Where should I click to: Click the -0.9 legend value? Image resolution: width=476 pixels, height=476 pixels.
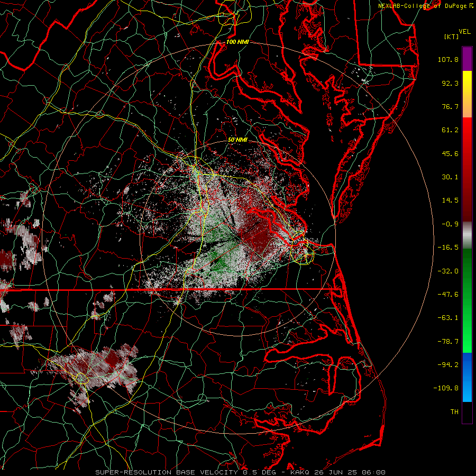(450, 224)
